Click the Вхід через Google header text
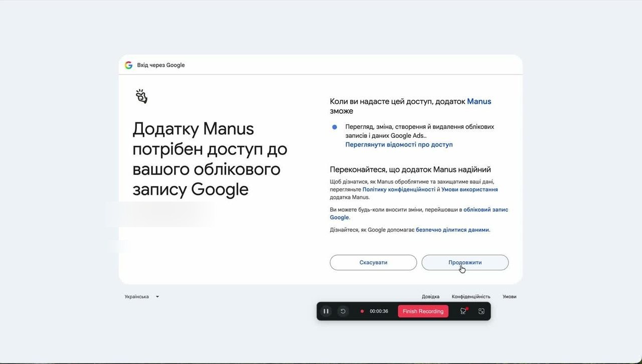This screenshot has width=642, height=364. [161, 65]
